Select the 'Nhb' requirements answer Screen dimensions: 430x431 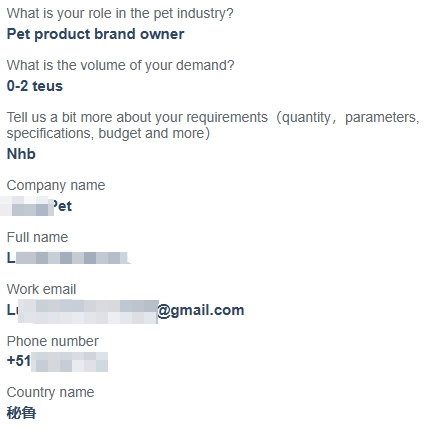point(21,154)
